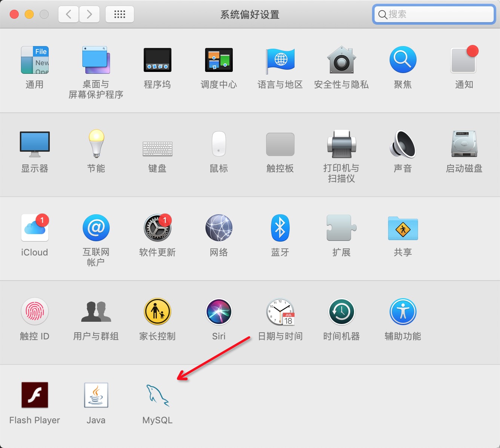Open the 通知 Notifications pane
The height and width of the screenshot is (448, 500).
(464, 59)
